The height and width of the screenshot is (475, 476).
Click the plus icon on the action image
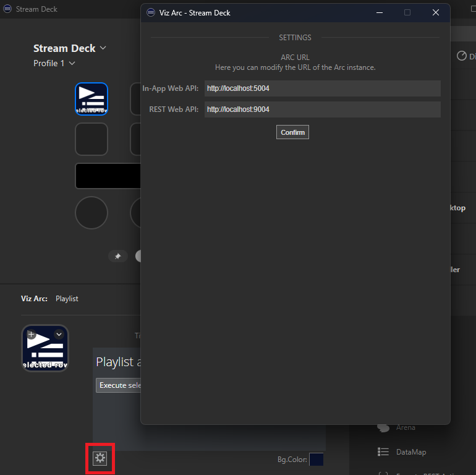(x=32, y=335)
